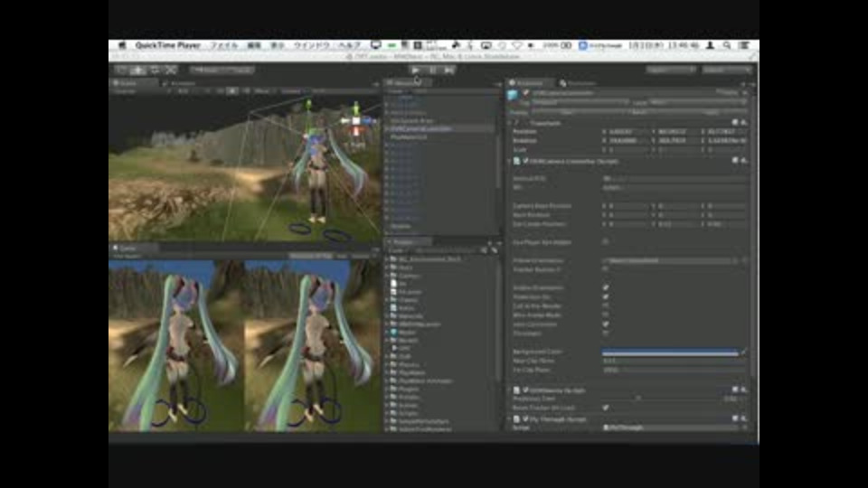868x488 pixels.
Task: Click the Position X input field
Action: pyautogui.click(x=627, y=132)
